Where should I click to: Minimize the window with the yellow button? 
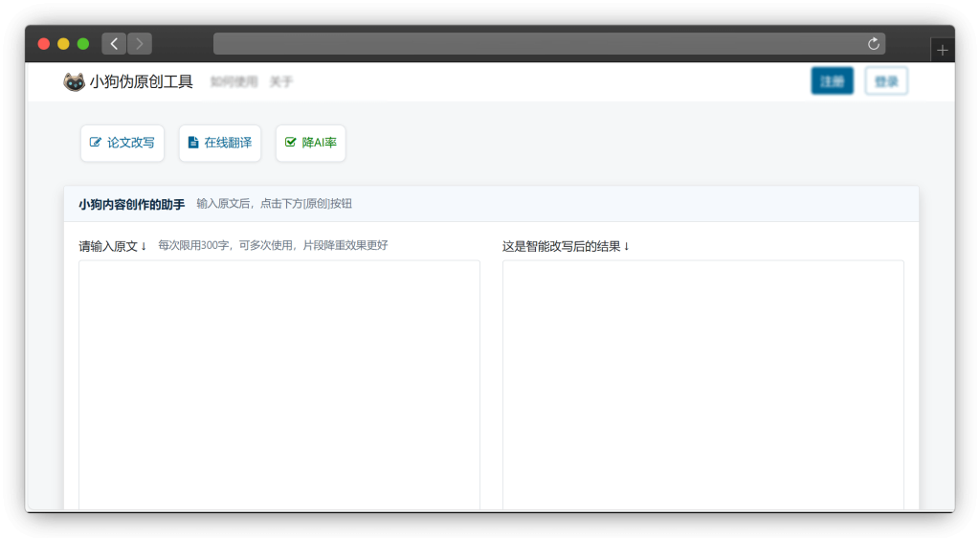point(63,44)
